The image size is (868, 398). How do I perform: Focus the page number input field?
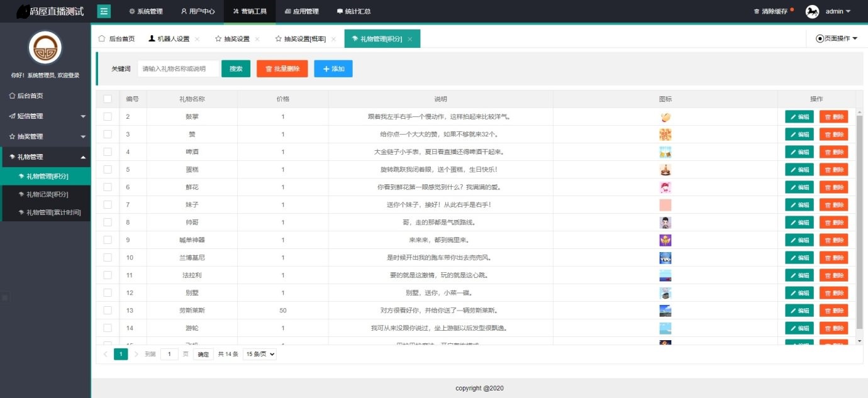169,354
